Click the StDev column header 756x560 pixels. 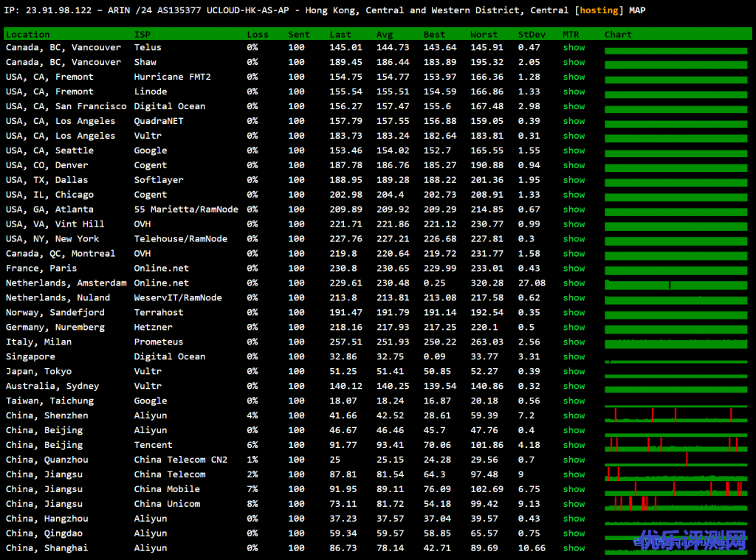(x=532, y=35)
